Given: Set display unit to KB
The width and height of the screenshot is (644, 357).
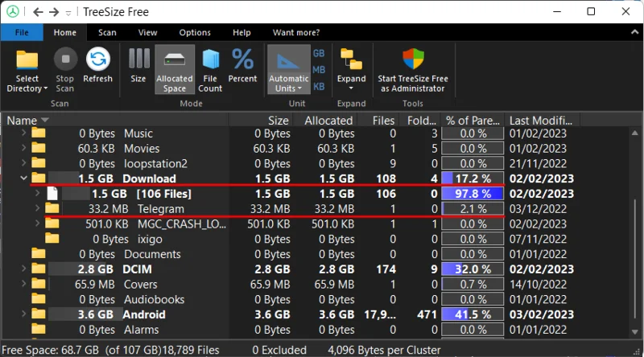Looking at the screenshot, I should click(x=319, y=87).
